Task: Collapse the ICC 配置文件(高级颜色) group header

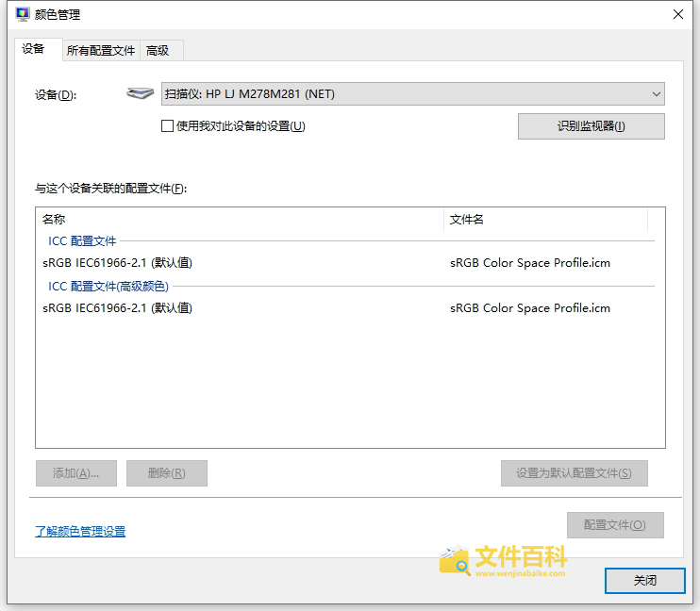Action: point(108,287)
